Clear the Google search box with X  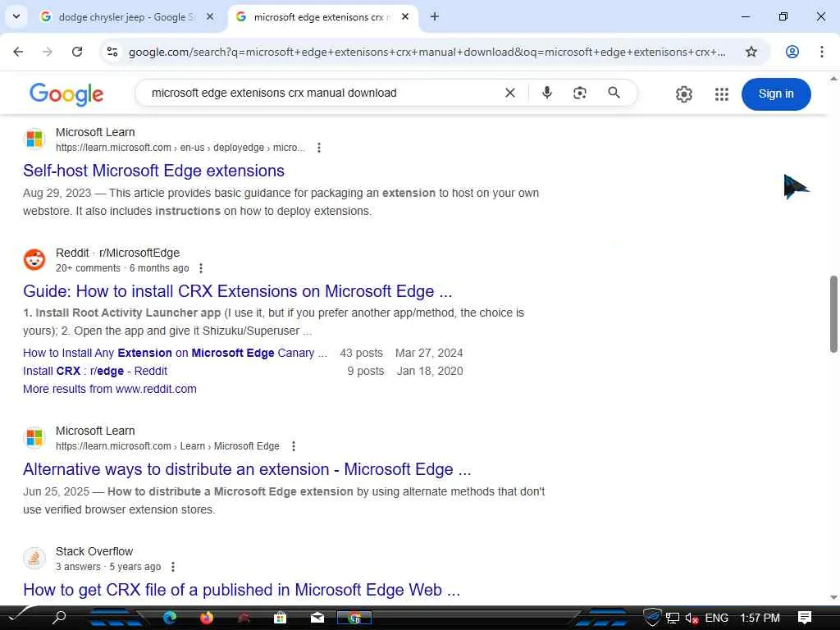(510, 94)
